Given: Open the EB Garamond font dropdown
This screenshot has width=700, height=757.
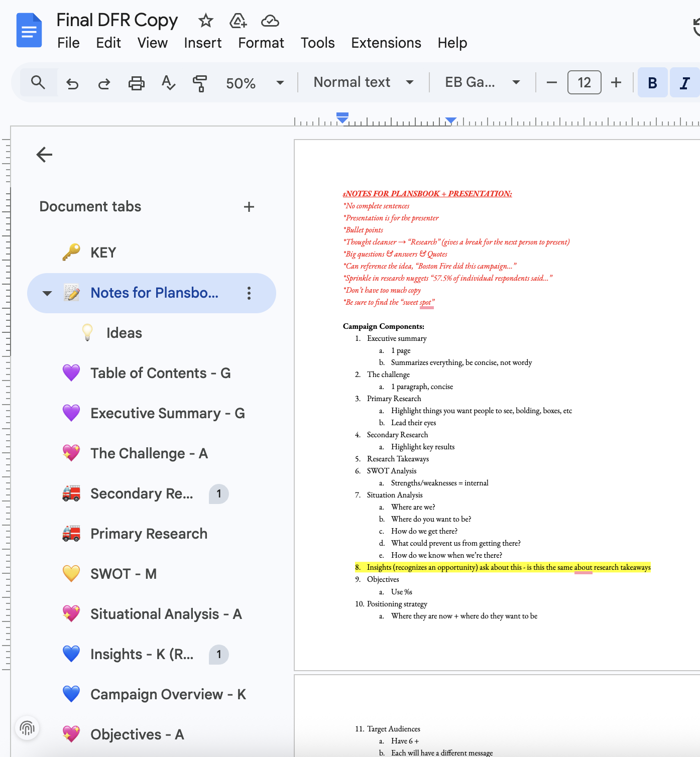Looking at the screenshot, I should pyautogui.click(x=482, y=82).
